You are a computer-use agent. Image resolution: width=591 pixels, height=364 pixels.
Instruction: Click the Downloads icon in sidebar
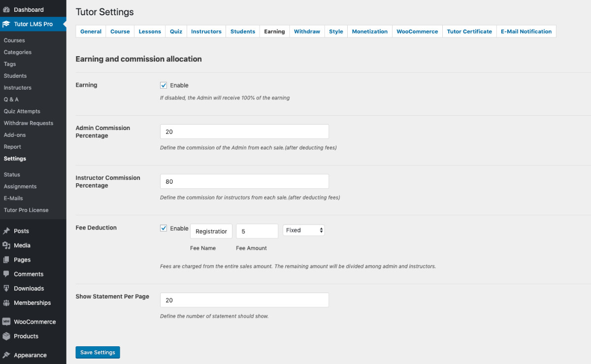(6, 288)
